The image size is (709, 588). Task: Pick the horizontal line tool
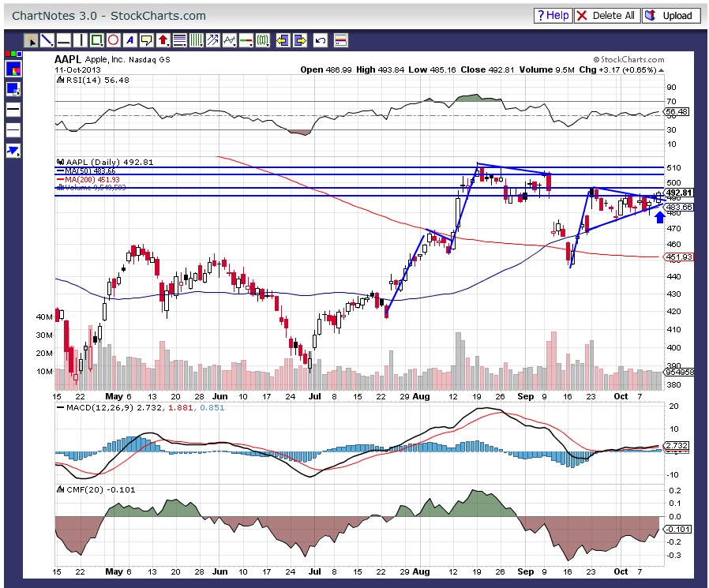(64, 41)
